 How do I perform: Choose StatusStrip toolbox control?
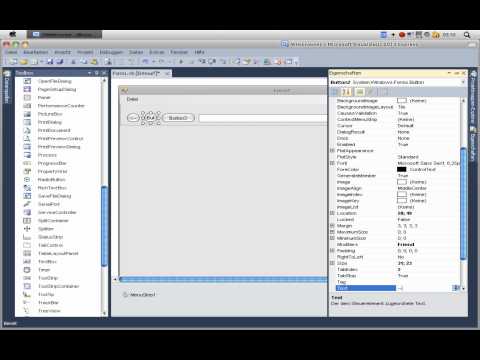pos(50,237)
